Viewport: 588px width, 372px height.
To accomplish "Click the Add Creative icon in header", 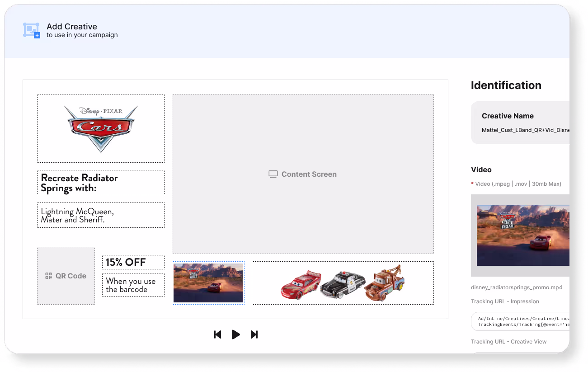I will click(x=32, y=30).
